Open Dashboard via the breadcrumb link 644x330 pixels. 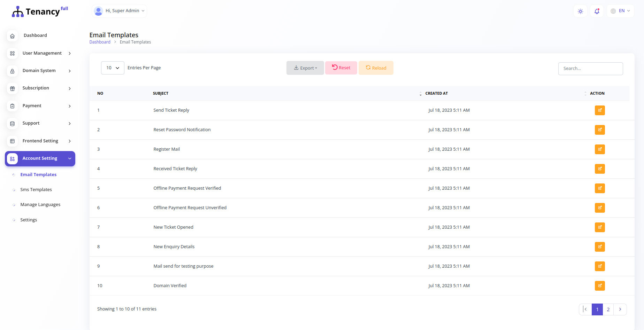[x=100, y=42]
